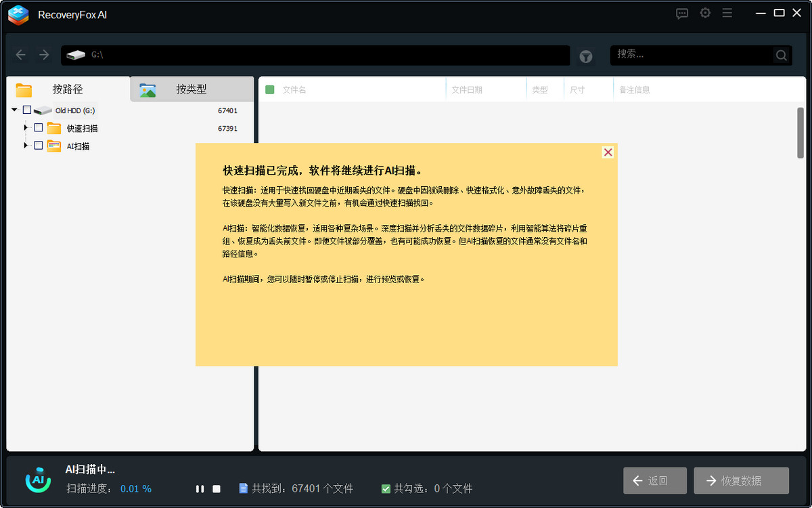Image resolution: width=812 pixels, height=508 pixels.
Task: Switch to the 按路径 tab
Action: [65, 89]
